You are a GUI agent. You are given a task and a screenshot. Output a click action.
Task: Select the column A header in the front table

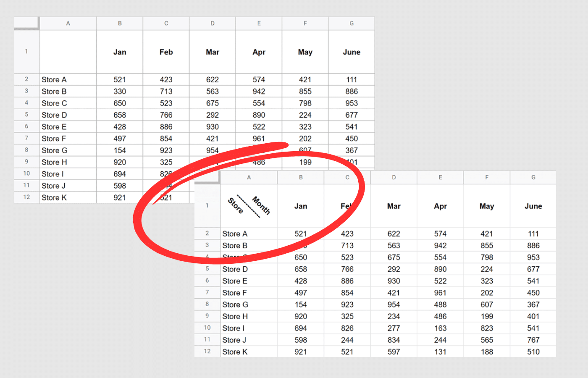pyautogui.click(x=249, y=177)
